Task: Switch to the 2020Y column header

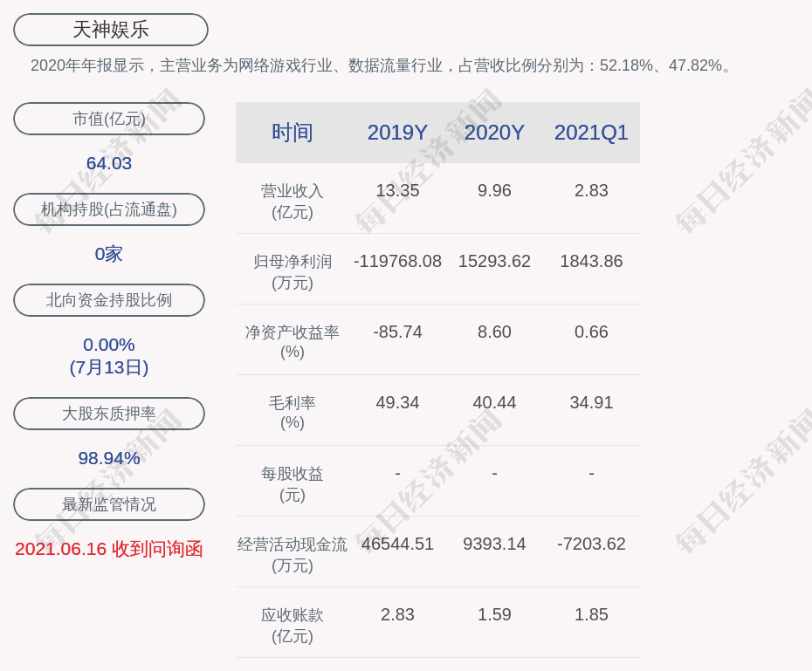Action: [494, 133]
